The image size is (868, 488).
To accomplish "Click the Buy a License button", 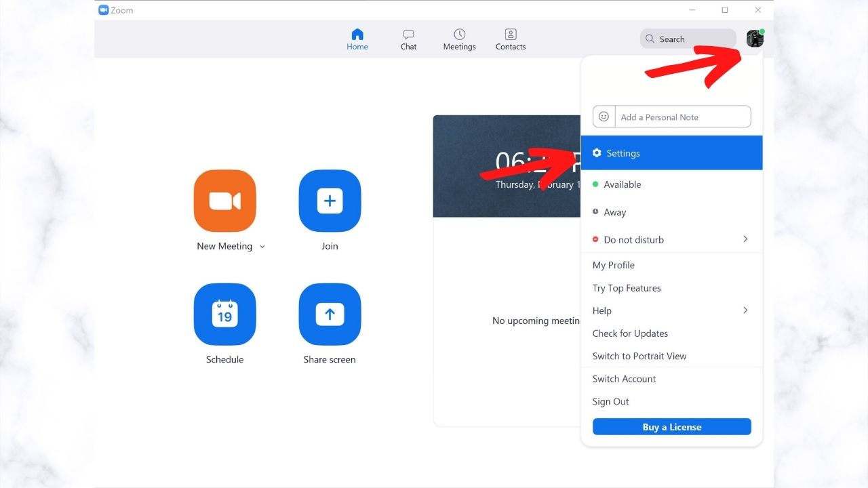I will [x=671, y=427].
